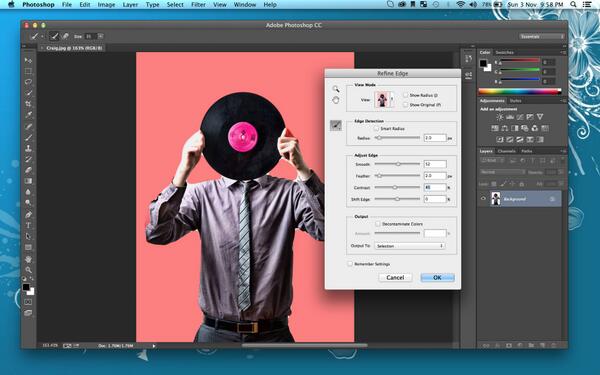Open the Select menu
Viewport: 600px width, 375px height.
point(175,5)
